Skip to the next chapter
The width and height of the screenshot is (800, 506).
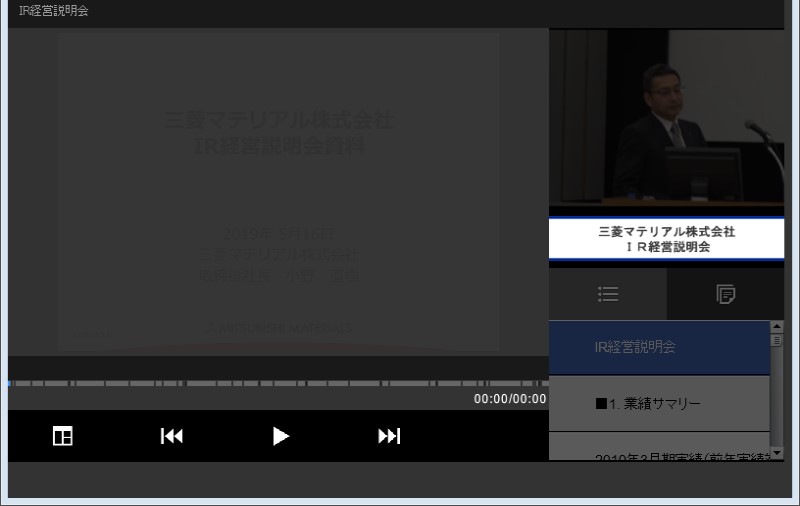(389, 436)
